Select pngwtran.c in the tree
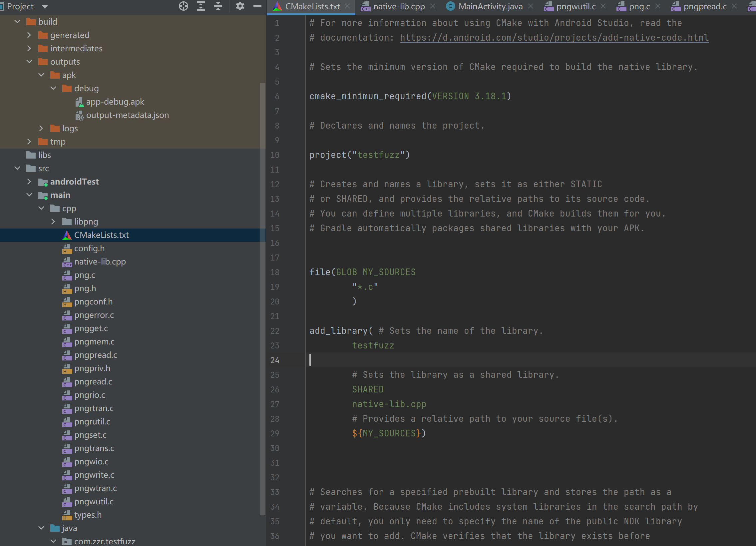 coord(95,488)
